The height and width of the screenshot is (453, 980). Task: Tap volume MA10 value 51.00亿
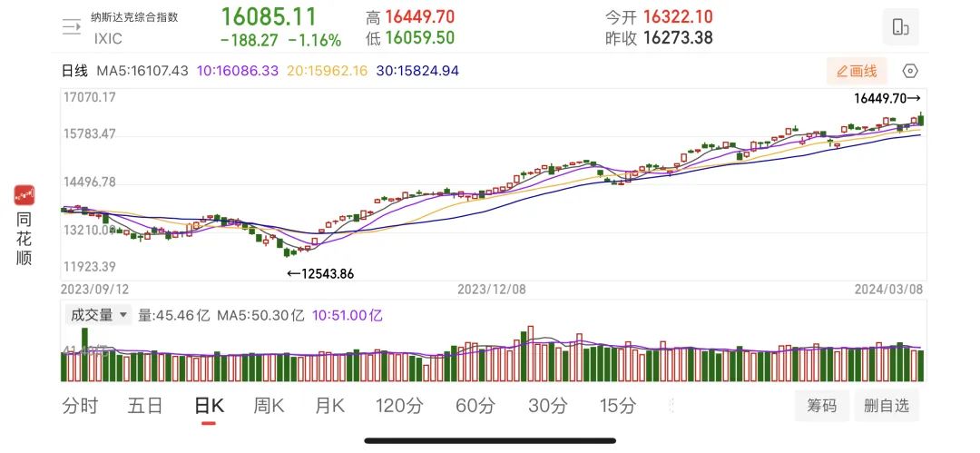pos(348,315)
